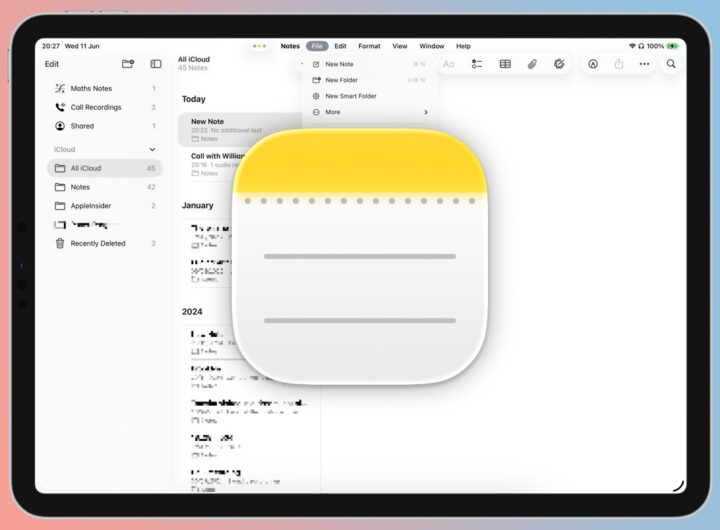This screenshot has height=530, width=720.
Task: Open the text format Aa tool
Action: pyautogui.click(x=449, y=64)
